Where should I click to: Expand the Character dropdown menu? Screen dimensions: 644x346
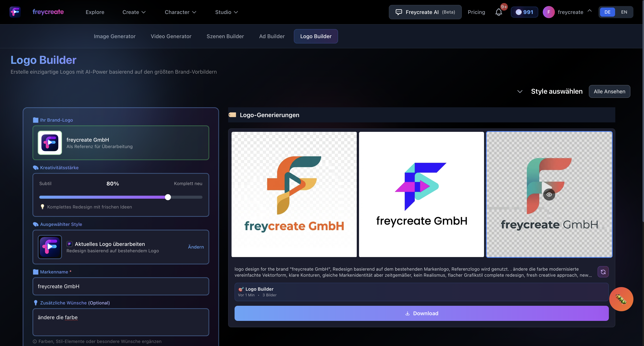[x=180, y=12]
